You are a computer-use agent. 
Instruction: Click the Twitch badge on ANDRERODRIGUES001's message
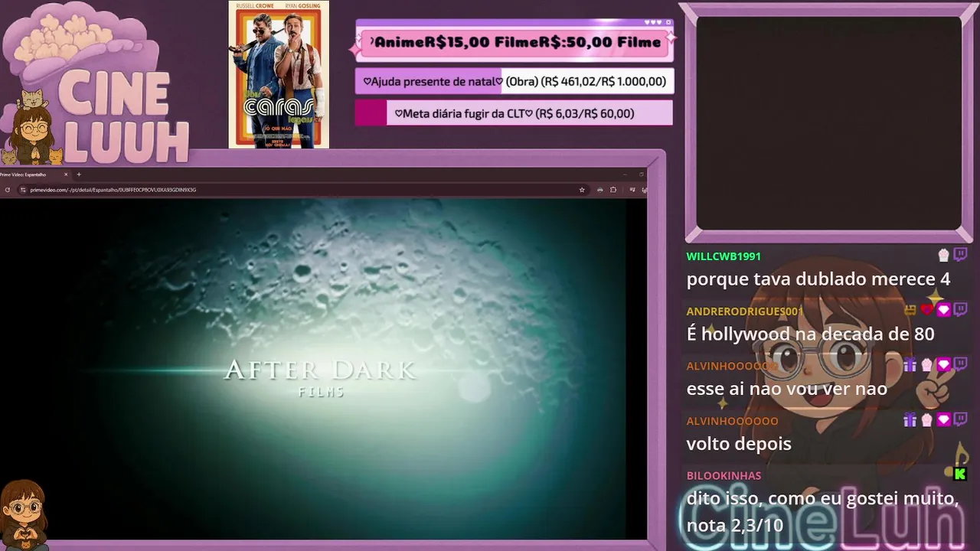960,309
